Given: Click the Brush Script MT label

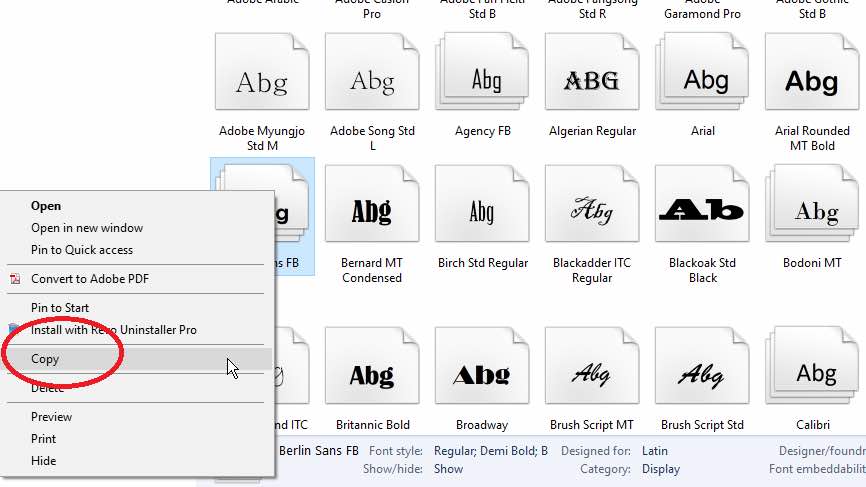Looking at the screenshot, I should [x=592, y=425].
